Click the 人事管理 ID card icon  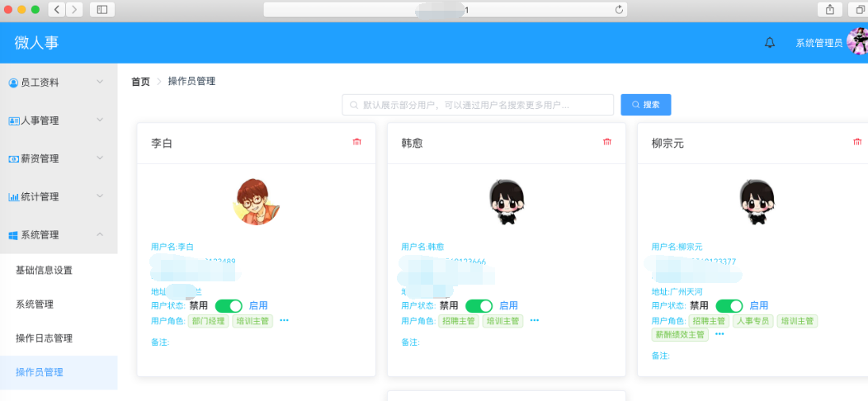pyautogui.click(x=14, y=120)
